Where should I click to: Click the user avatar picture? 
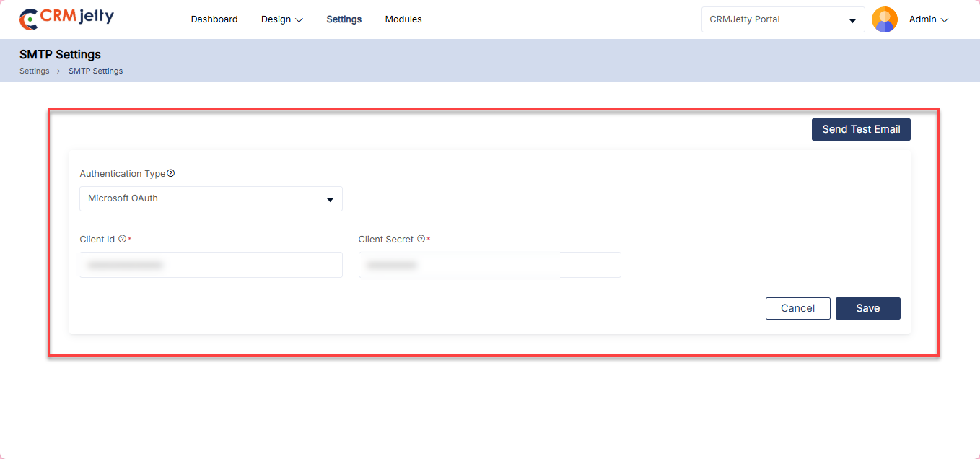point(884,19)
